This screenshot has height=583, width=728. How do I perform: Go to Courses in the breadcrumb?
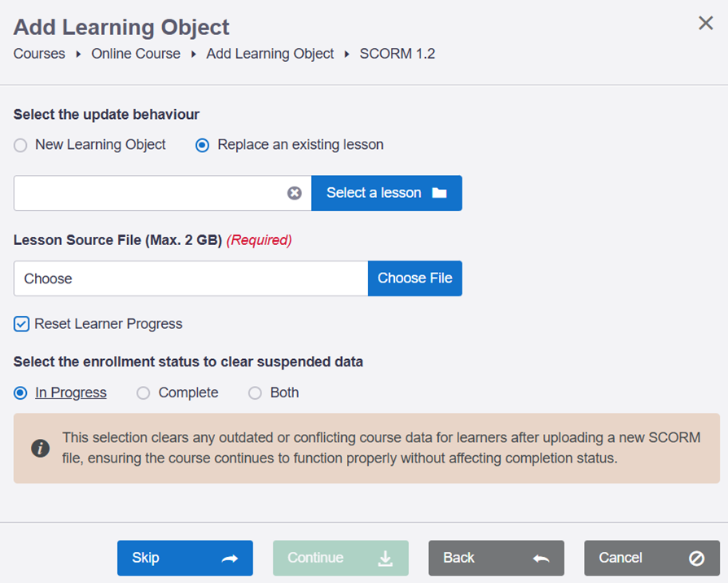coord(39,54)
